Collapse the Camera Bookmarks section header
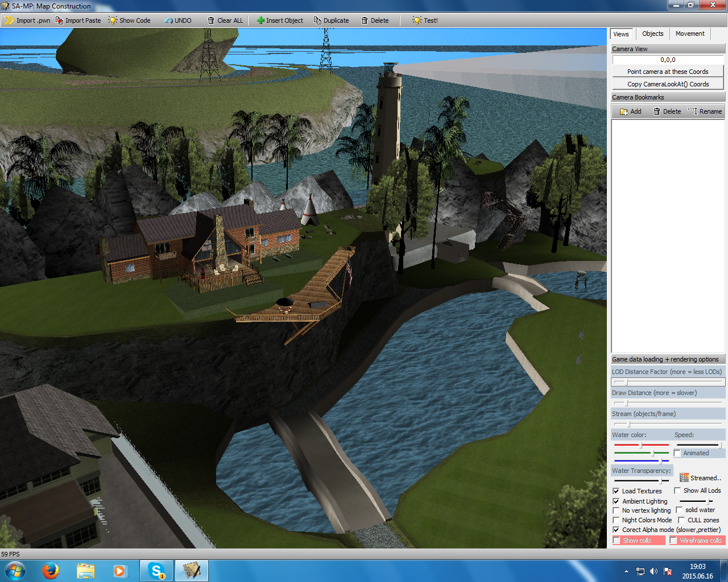728x582 pixels. pos(668,97)
